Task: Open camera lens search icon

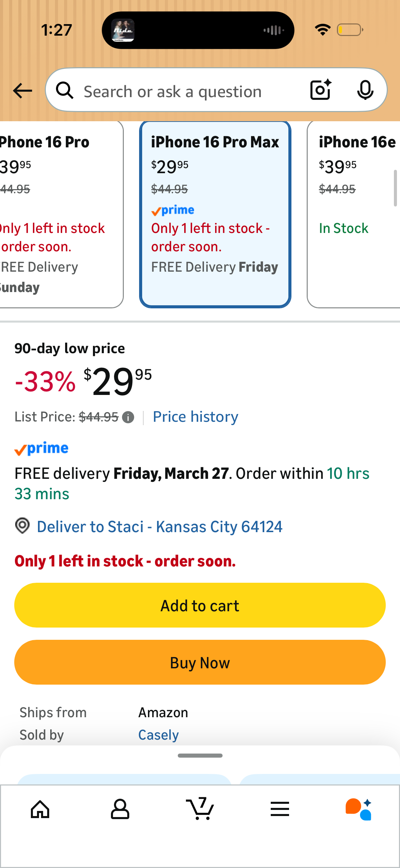Action: [x=321, y=90]
